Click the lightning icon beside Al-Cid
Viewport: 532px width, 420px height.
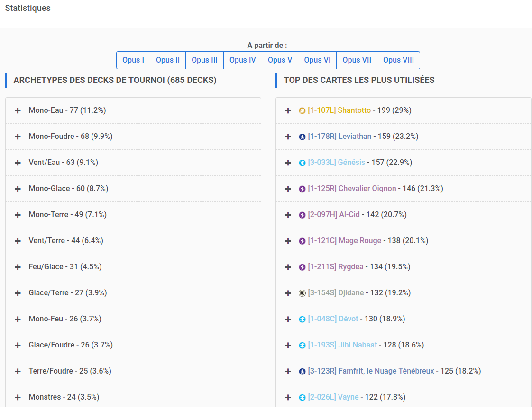[302, 215]
